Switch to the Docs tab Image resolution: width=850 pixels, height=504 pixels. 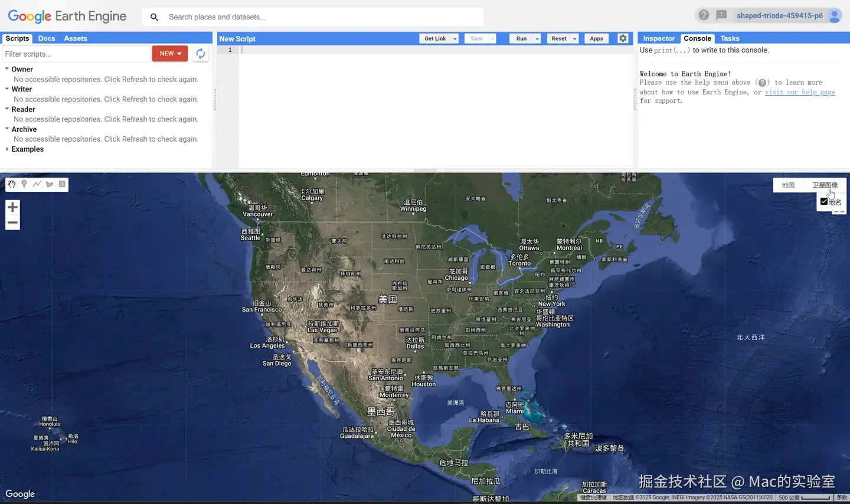[47, 38]
